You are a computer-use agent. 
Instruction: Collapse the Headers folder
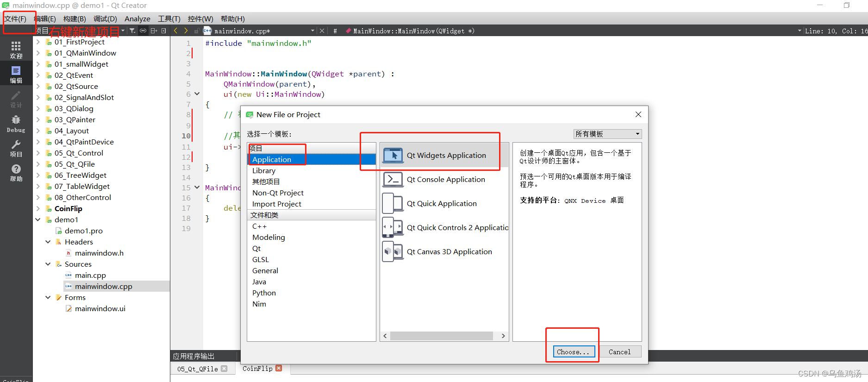pyautogui.click(x=48, y=242)
